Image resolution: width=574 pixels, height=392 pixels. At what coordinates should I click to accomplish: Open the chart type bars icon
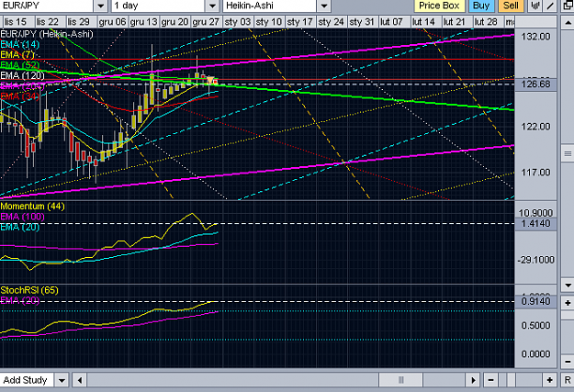click(x=535, y=6)
